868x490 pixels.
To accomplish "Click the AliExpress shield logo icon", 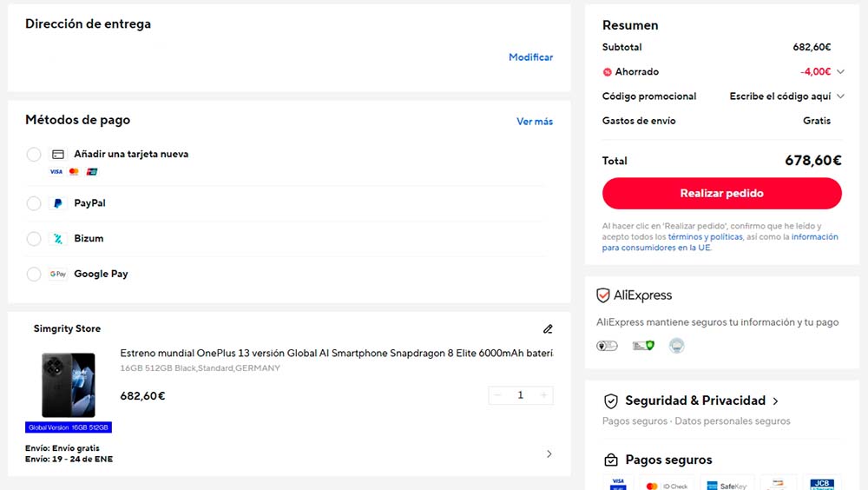I will coord(603,295).
